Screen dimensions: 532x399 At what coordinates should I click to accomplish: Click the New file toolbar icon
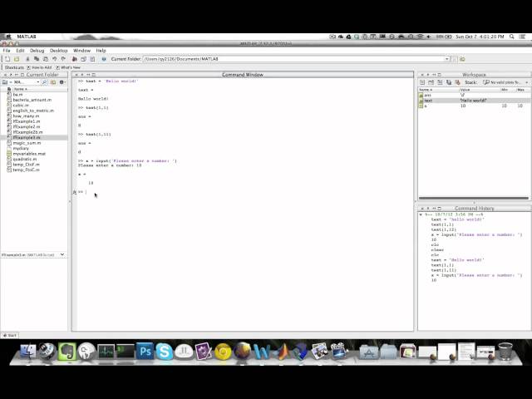pyautogui.click(x=7, y=59)
